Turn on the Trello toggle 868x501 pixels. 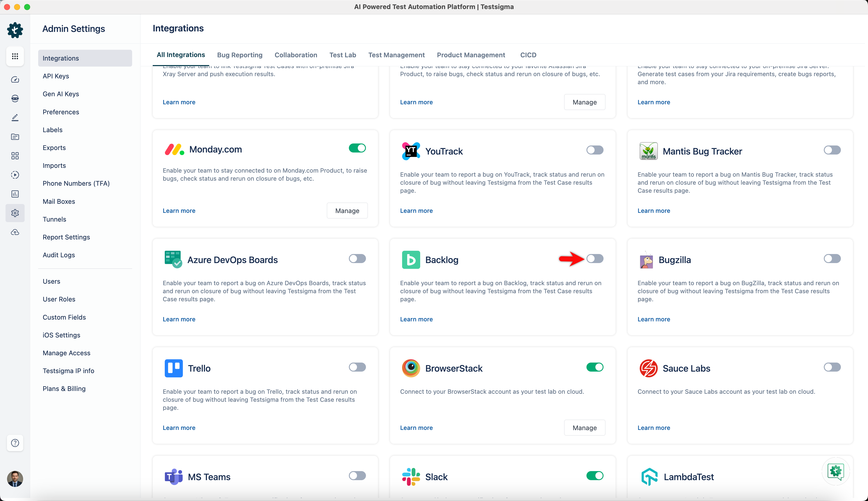(357, 367)
